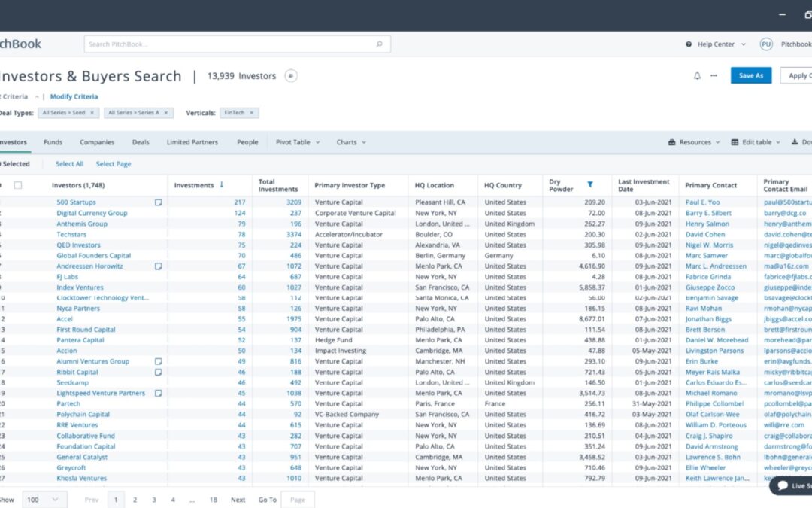The width and height of the screenshot is (812, 508).
Task: Open the Techstars investor link
Action: click(x=71, y=234)
